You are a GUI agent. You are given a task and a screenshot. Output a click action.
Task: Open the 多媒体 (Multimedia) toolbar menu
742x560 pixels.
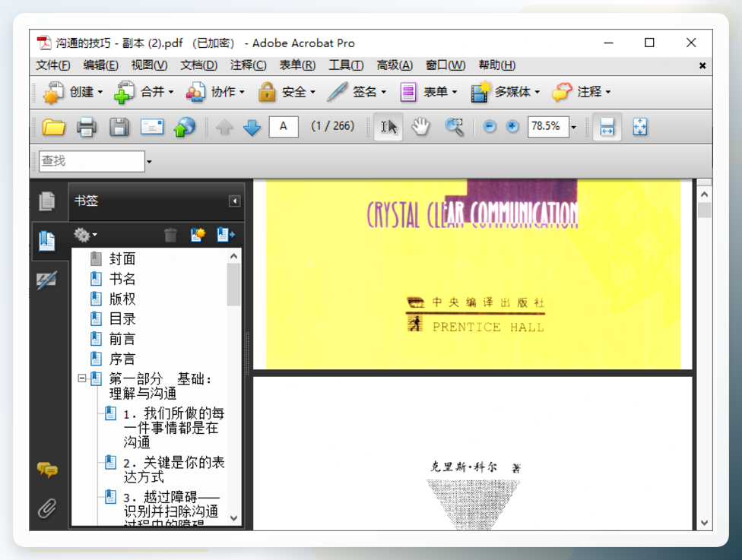[505, 92]
